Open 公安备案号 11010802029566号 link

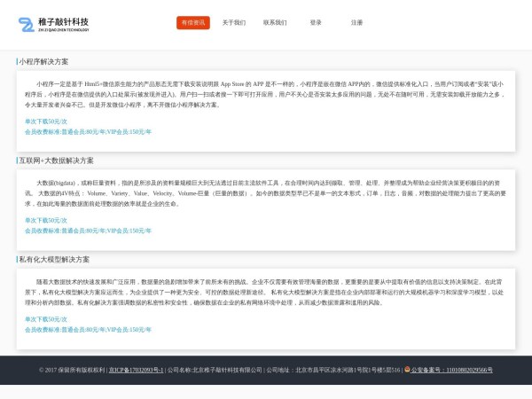click(452, 370)
